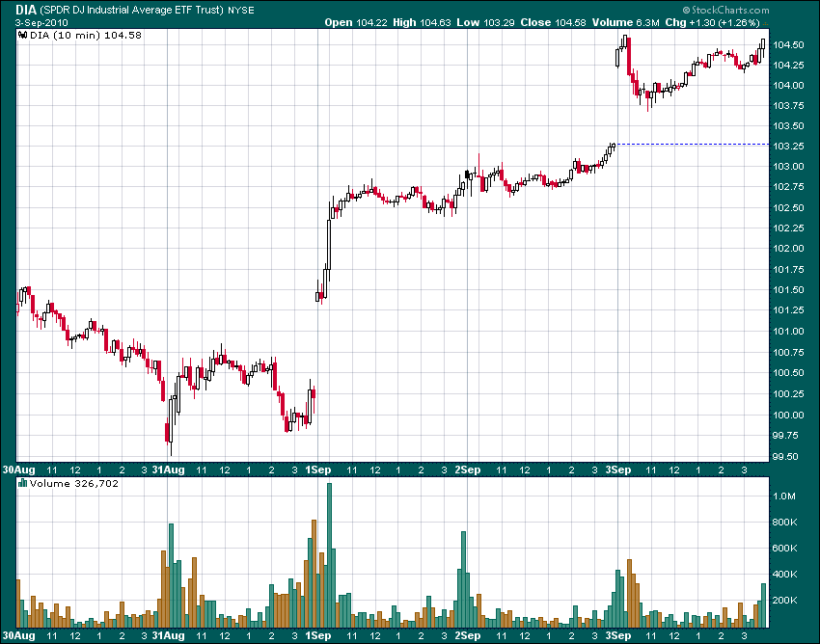820x644 pixels.
Task: Click the NYSE exchange label
Action: click(240, 10)
